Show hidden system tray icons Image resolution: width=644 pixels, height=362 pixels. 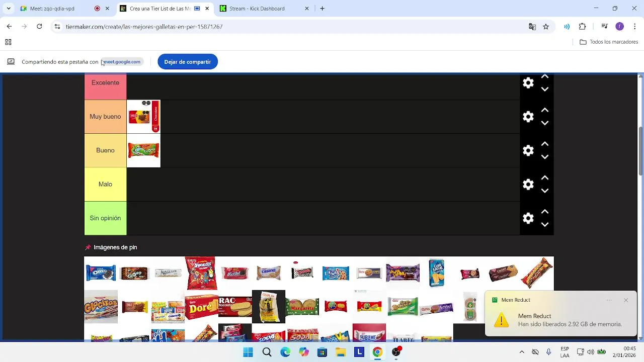[522, 352]
